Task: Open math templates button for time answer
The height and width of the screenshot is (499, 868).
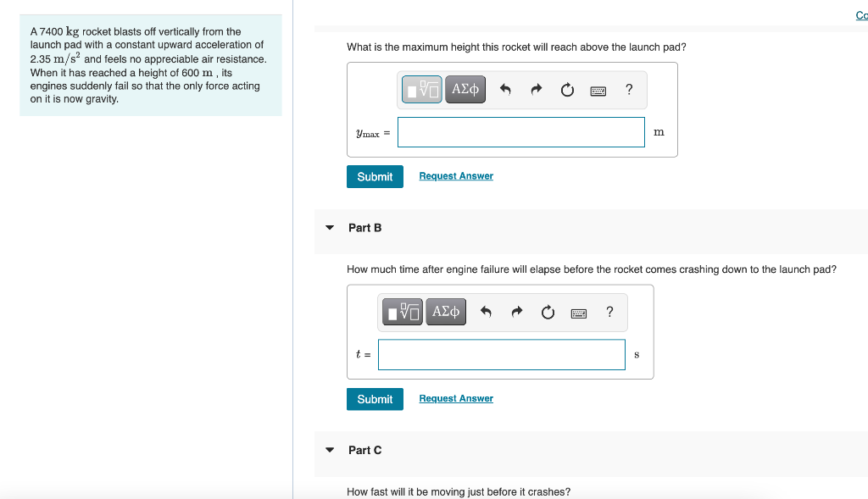Action: [x=403, y=312]
